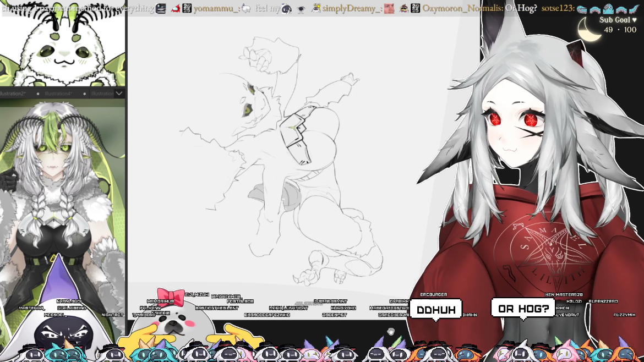Click the username "sotse123" in chat ticker
Screen dimensions: 644x362
556,8
